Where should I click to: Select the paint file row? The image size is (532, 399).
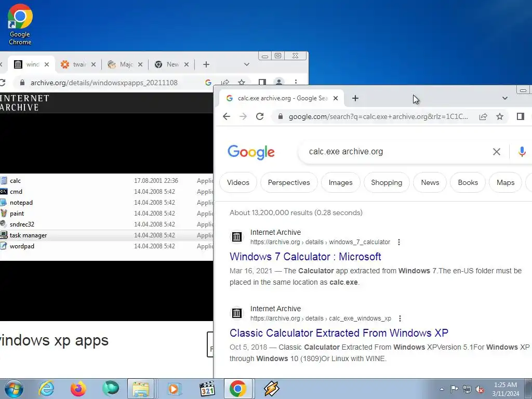(107, 213)
